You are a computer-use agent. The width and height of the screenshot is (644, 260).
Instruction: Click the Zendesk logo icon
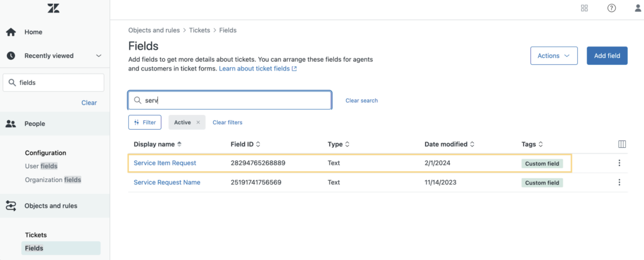53,8
